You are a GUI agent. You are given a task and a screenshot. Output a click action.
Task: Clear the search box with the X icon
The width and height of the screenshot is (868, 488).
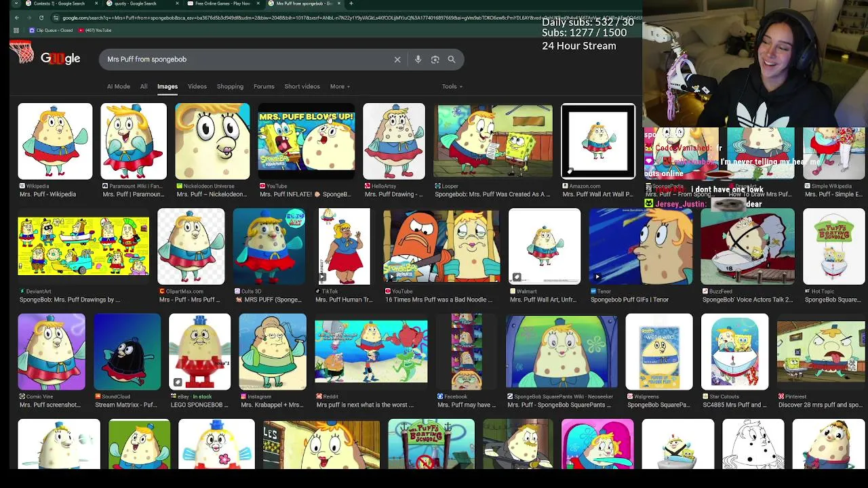pos(397,60)
